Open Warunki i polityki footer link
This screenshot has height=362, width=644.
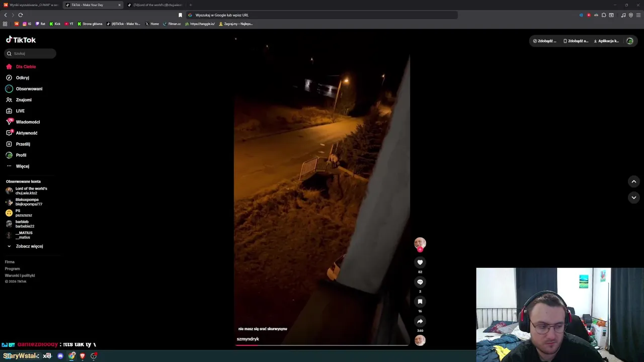[20, 276]
